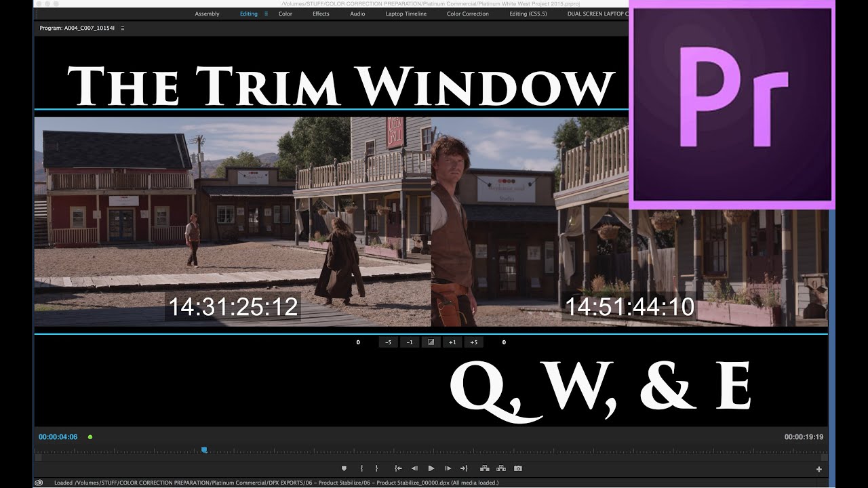Click the Mark Out bracket button
868x488 pixels.
pyautogui.click(x=376, y=468)
